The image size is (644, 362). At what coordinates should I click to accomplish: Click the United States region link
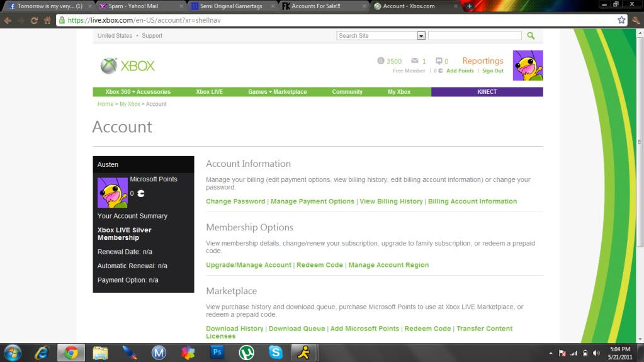pyautogui.click(x=115, y=36)
